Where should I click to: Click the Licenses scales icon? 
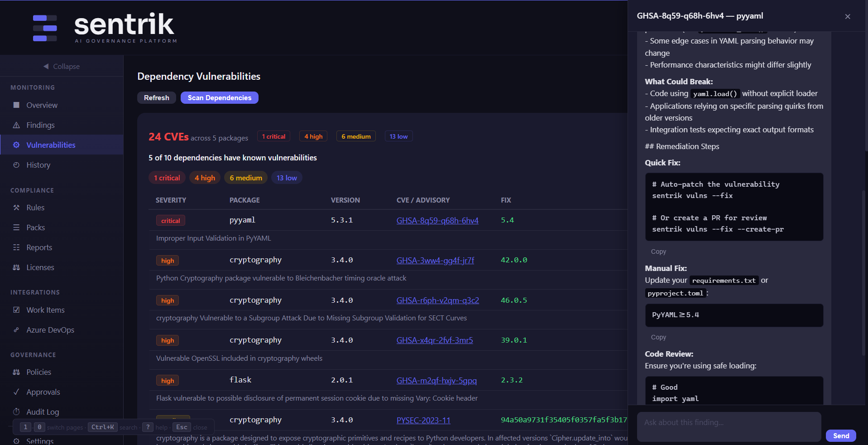tap(16, 267)
